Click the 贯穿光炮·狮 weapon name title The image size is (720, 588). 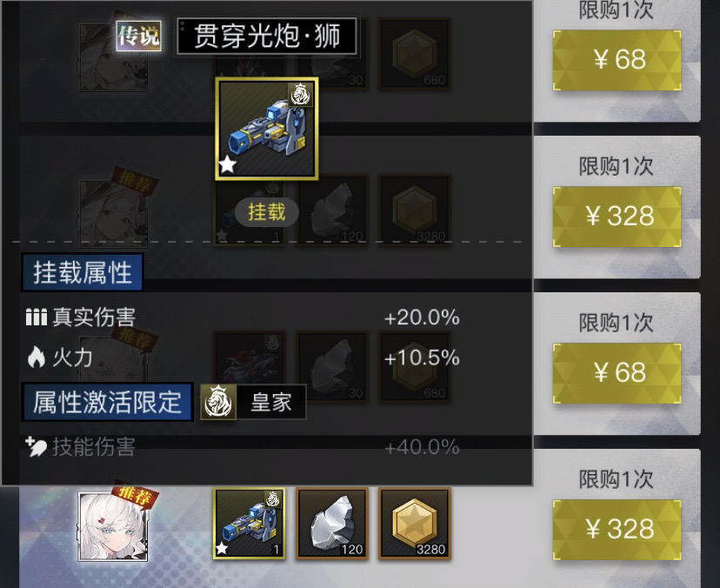pyautogui.click(x=267, y=37)
